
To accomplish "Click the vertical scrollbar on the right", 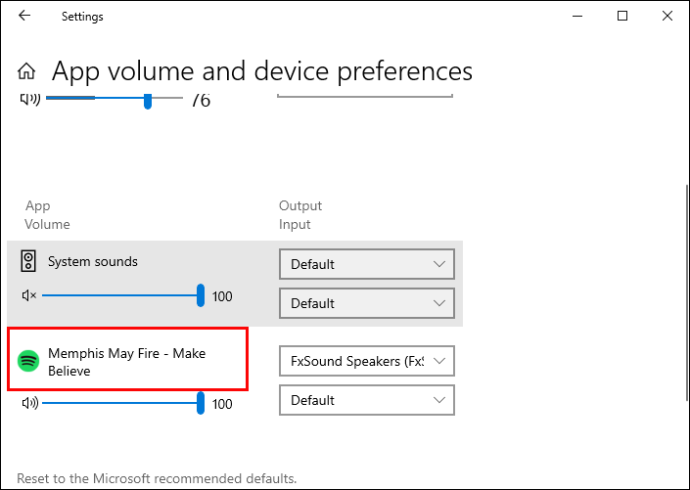I will click(x=687, y=293).
